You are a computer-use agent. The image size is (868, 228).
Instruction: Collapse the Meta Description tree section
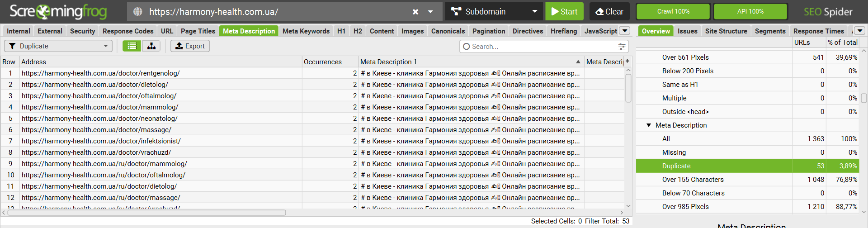pyautogui.click(x=649, y=125)
